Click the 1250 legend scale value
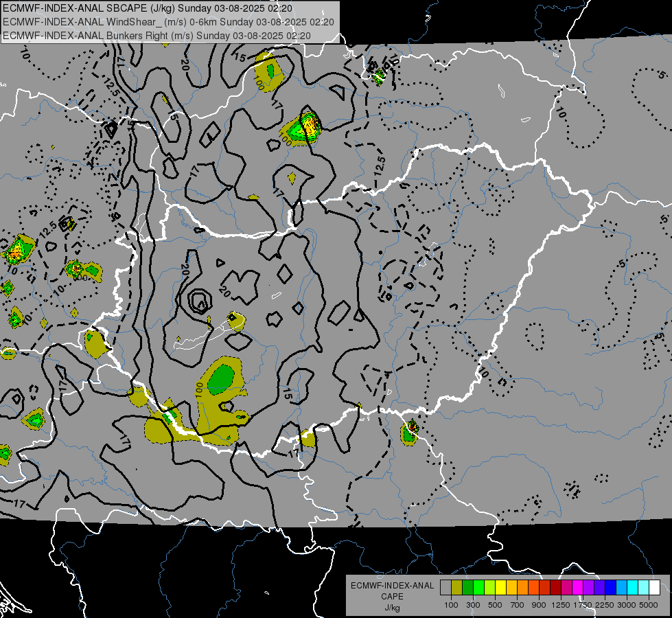The height and width of the screenshot is (618, 672). tap(561, 605)
